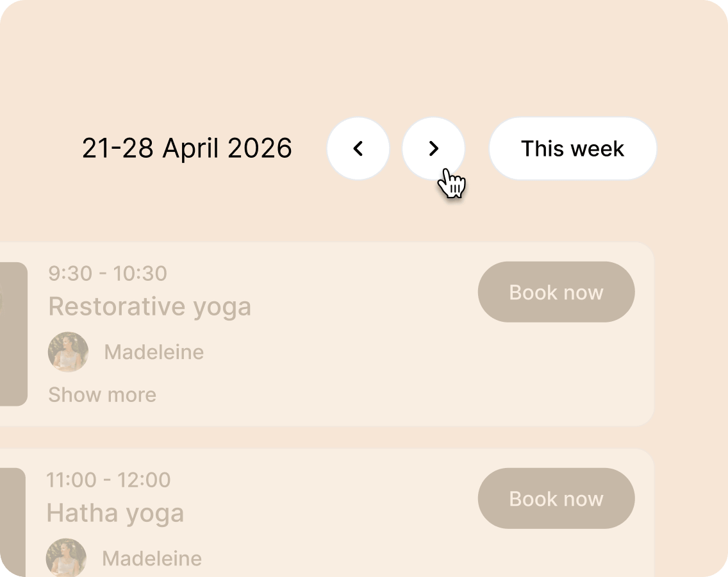This screenshot has width=728, height=577.
Task: Book the Restorative yoga class now
Action: (x=556, y=292)
